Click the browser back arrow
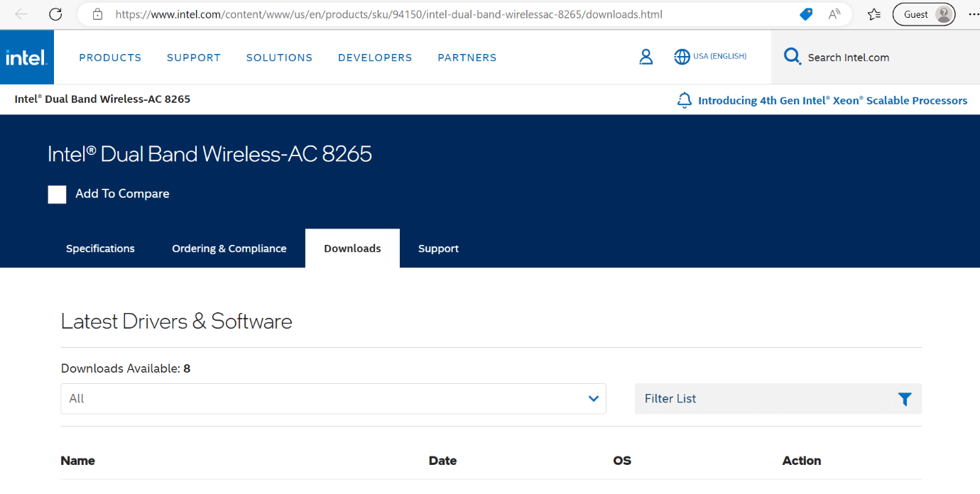Screen dimensions: 980x494 point(21,14)
